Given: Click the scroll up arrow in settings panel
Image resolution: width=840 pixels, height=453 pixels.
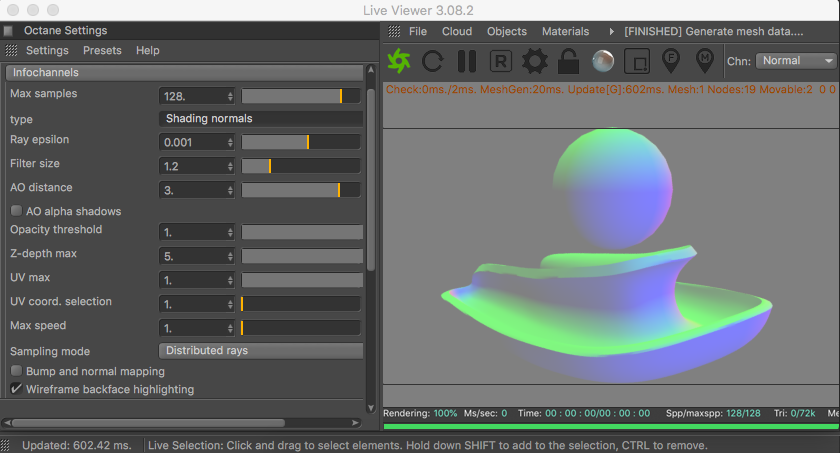Looking at the screenshot, I should point(371,70).
